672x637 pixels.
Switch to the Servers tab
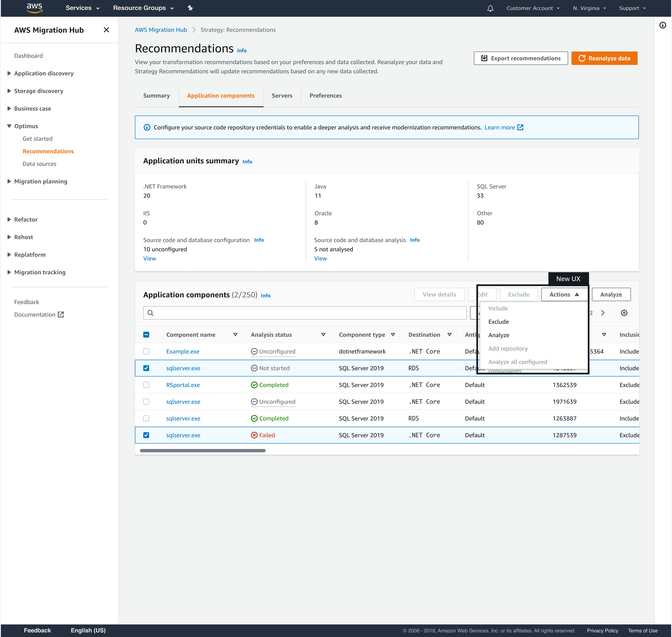point(282,95)
